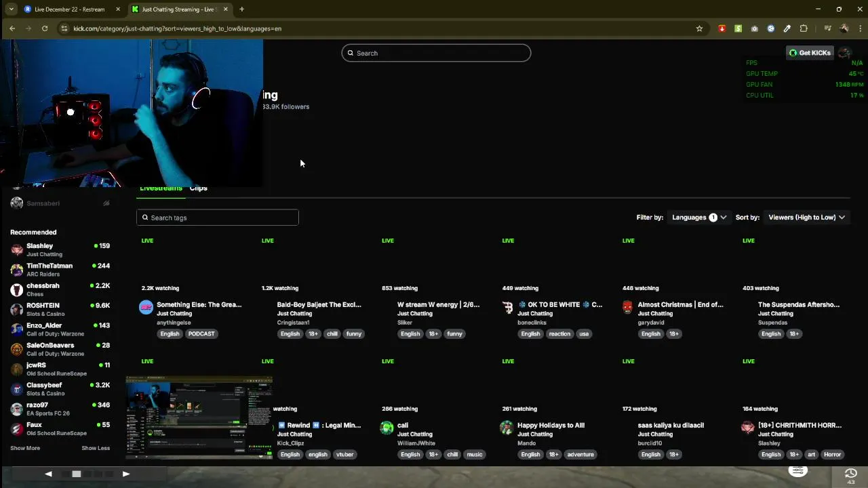Click the Search tags field
This screenshot has width=868, height=488.
(x=217, y=218)
